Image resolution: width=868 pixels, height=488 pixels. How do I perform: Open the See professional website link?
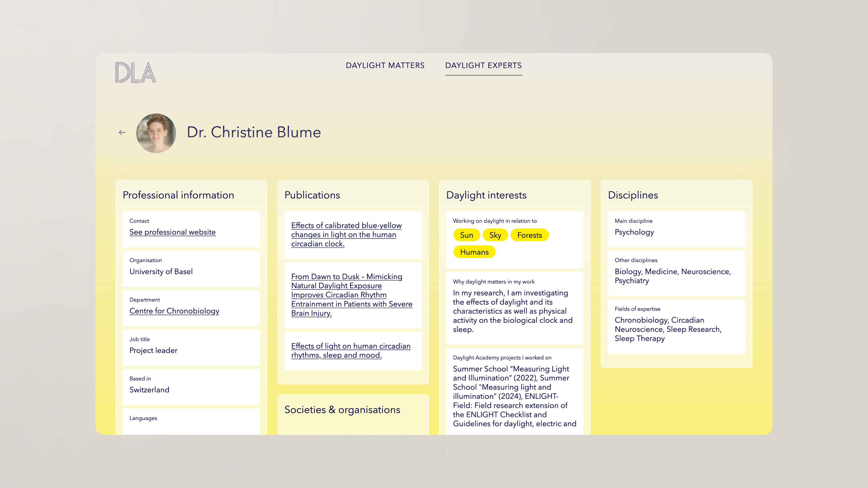(x=172, y=232)
